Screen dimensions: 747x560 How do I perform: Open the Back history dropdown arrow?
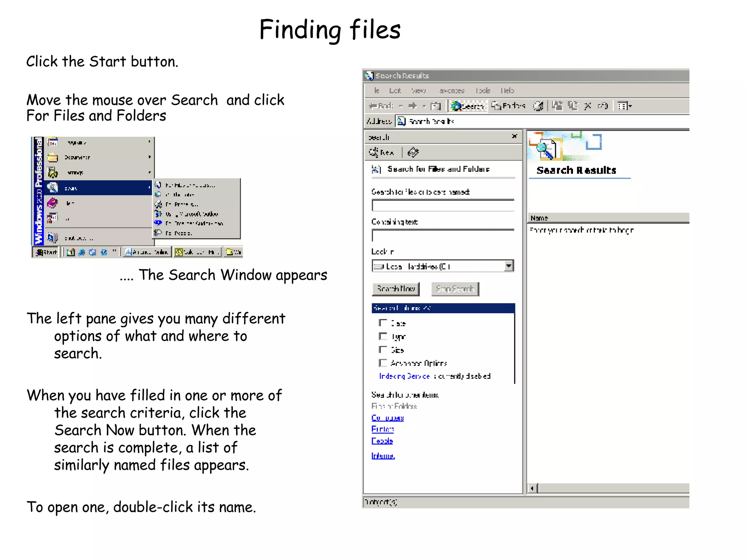(401, 106)
